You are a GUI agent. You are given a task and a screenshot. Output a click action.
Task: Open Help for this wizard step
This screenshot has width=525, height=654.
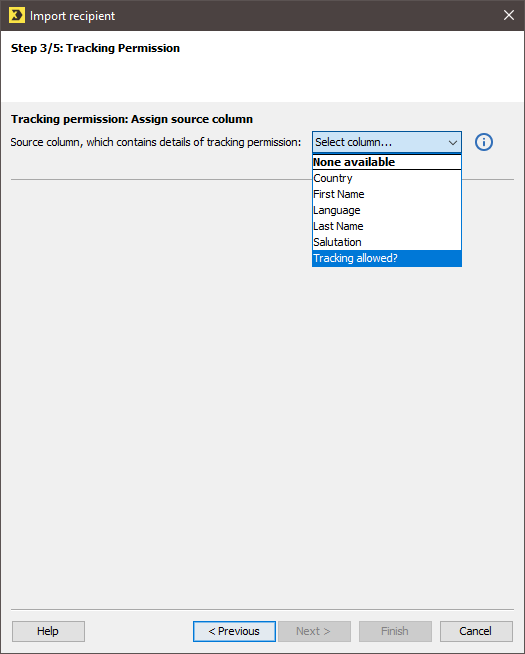(48, 631)
